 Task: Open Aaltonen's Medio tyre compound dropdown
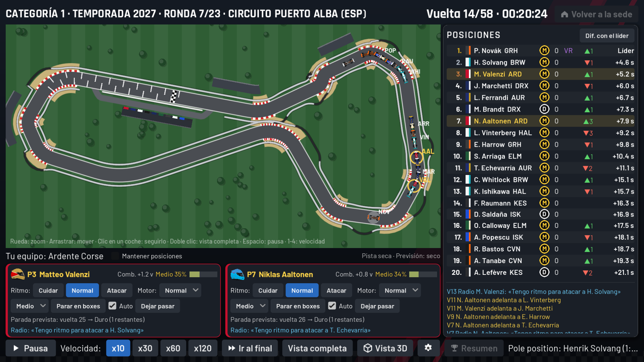click(x=250, y=306)
